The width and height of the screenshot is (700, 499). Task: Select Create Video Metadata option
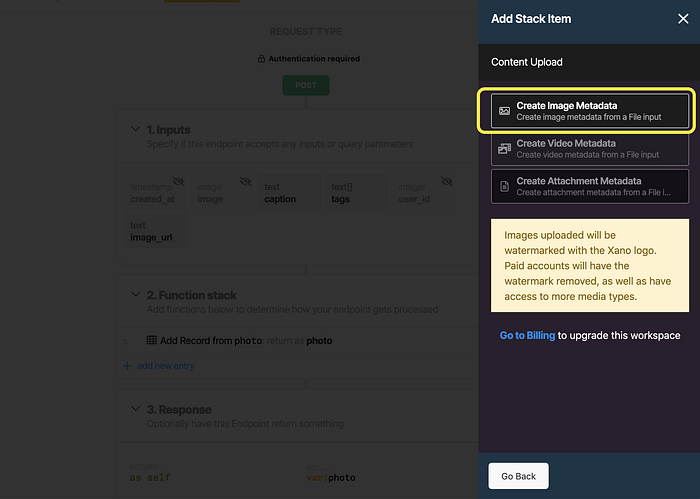pyautogui.click(x=590, y=149)
